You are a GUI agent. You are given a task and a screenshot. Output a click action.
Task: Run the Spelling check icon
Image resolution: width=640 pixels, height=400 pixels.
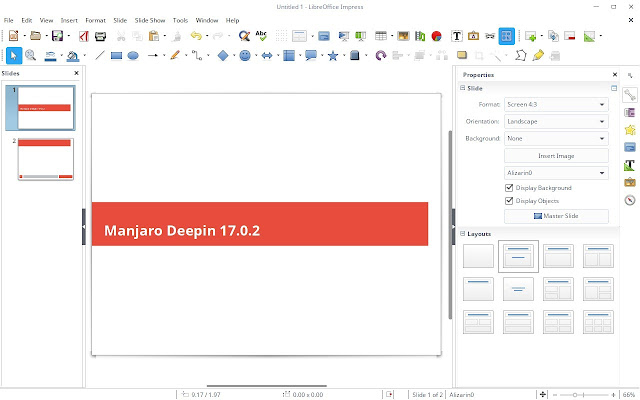pos(261,36)
